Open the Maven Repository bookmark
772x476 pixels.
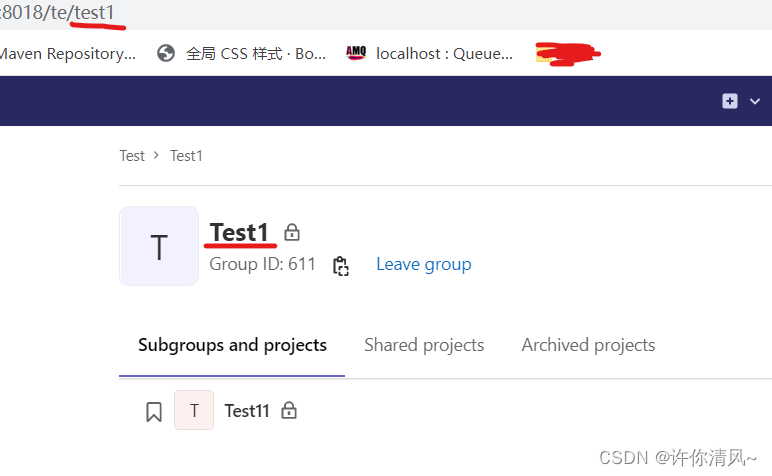[68, 54]
